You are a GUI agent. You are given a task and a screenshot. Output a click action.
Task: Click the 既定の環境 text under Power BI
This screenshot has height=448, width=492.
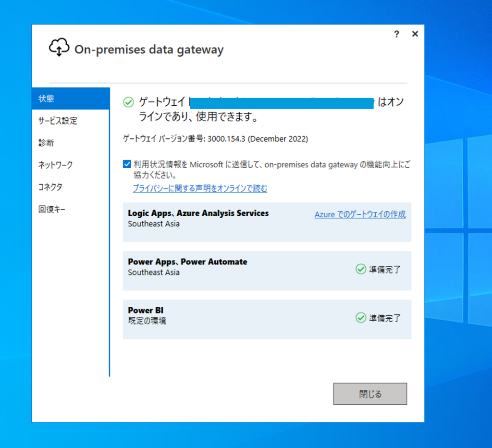(147, 321)
